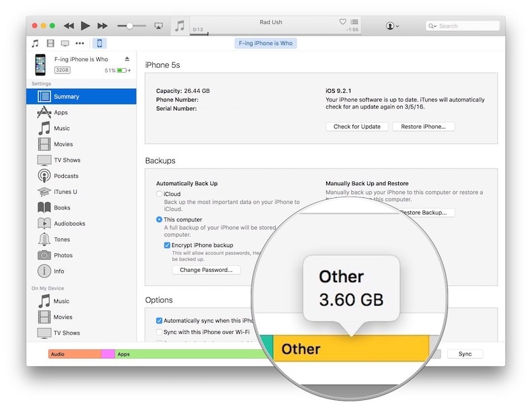Click the green Apps storage segment
Image resolution: width=532 pixels, height=404 pixels.
[x=190, y=354]
